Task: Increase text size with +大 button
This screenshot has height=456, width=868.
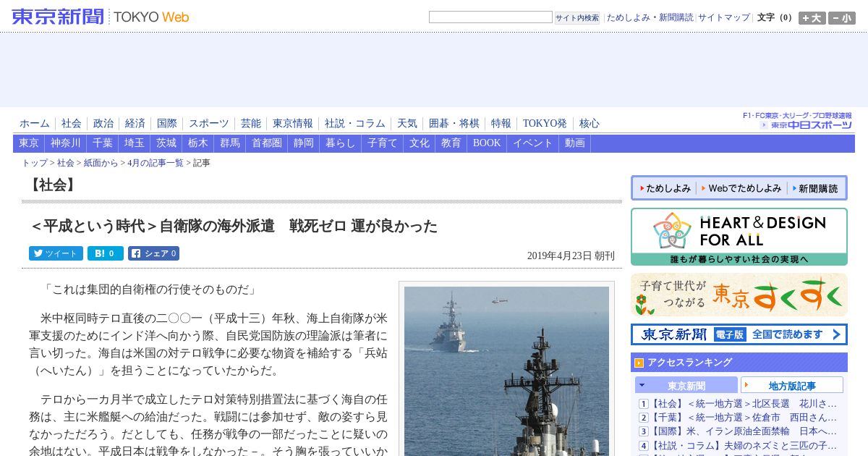Action: tap(812, 18)
